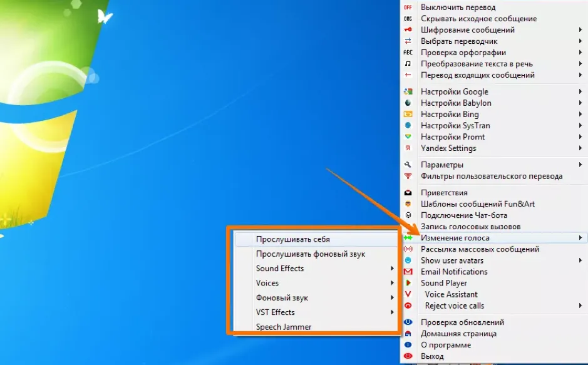
Task: Click the music note text-to-speech icon
Action: 408,64
